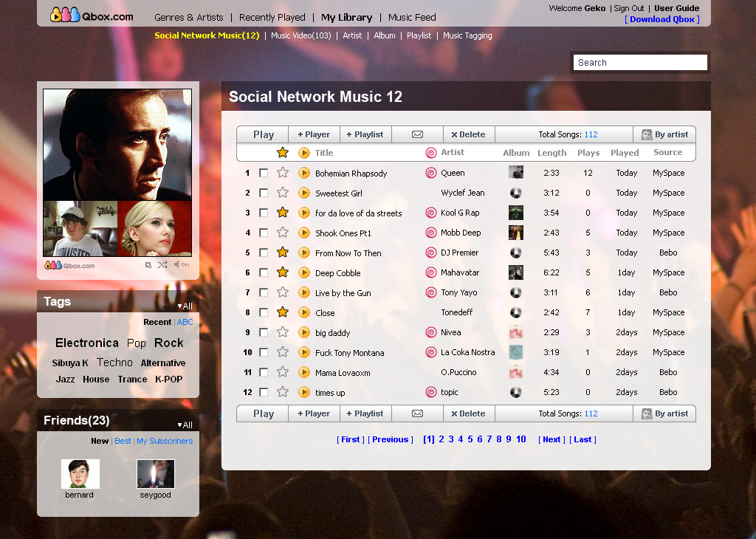Open disc icon for Sweetest Girl album
756x539 pixels.
[516, 193]
